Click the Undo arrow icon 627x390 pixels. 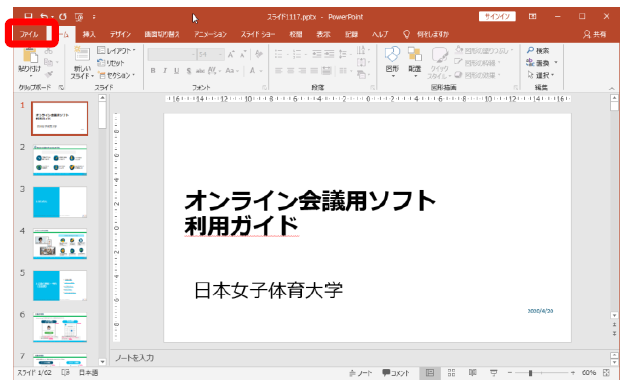44,17
